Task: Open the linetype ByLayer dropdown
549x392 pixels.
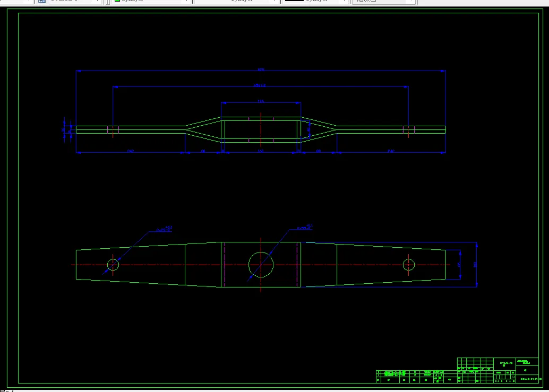Action: (x=236, y=1)
